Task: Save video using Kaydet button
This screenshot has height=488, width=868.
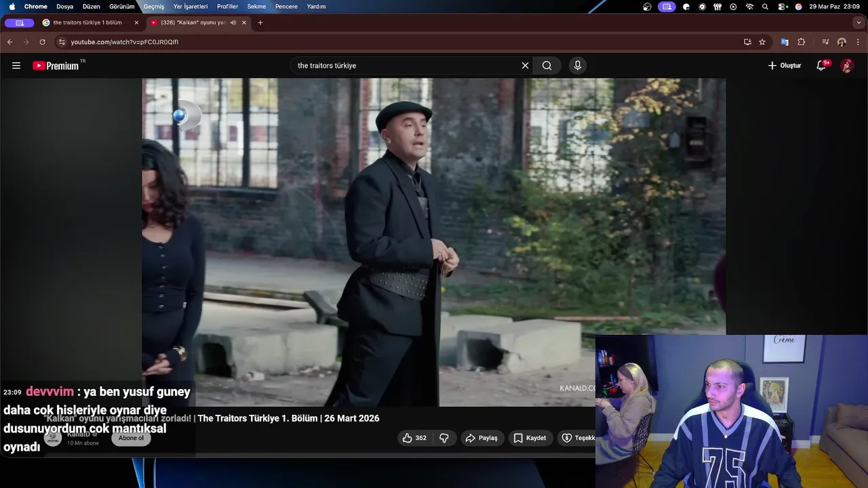Action: 530,438
